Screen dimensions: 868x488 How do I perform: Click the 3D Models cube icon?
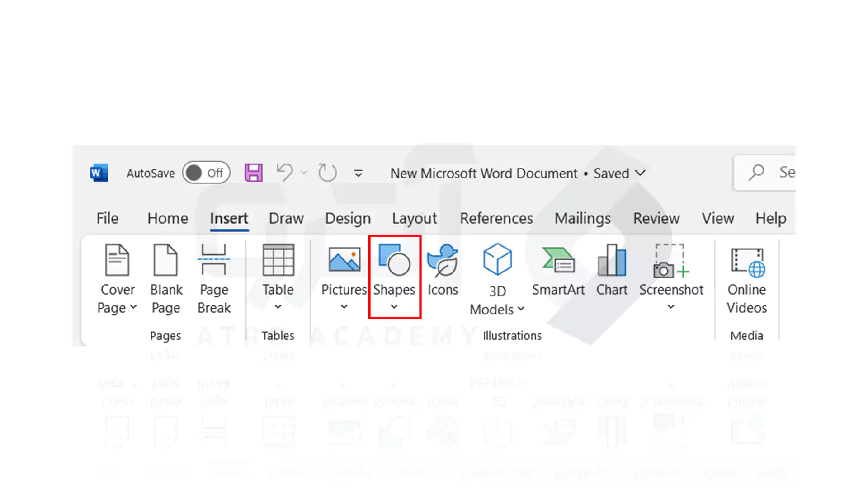point(497,259)
